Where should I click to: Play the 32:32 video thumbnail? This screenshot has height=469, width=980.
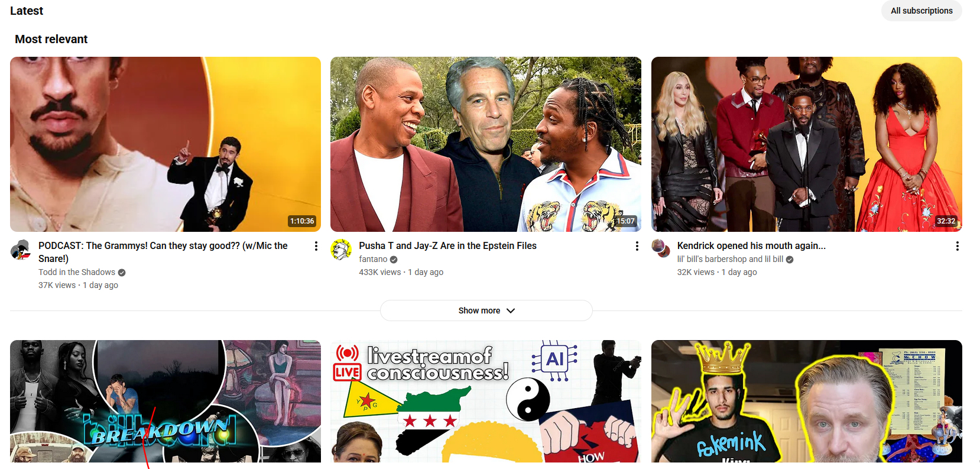click(806, 144)
